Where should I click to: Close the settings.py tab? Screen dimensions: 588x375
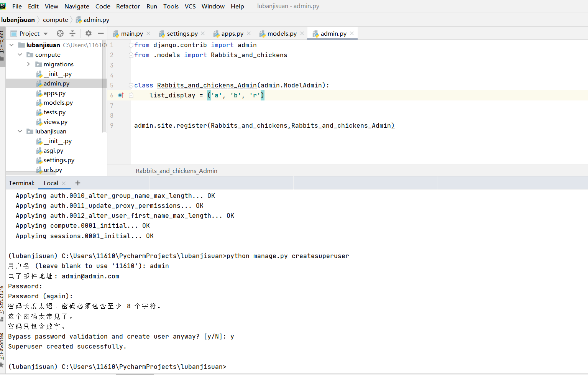tap(203, 33)
